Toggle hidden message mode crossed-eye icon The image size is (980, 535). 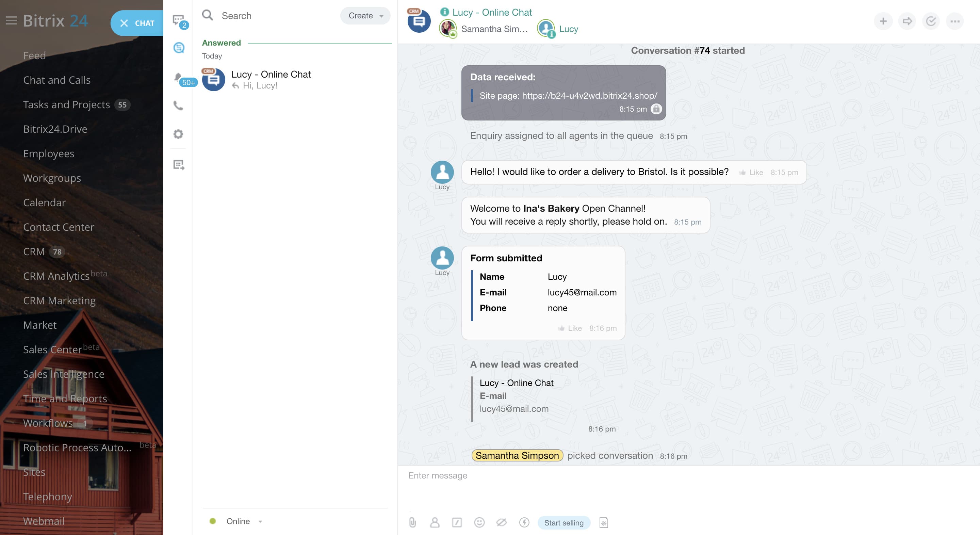502,522
